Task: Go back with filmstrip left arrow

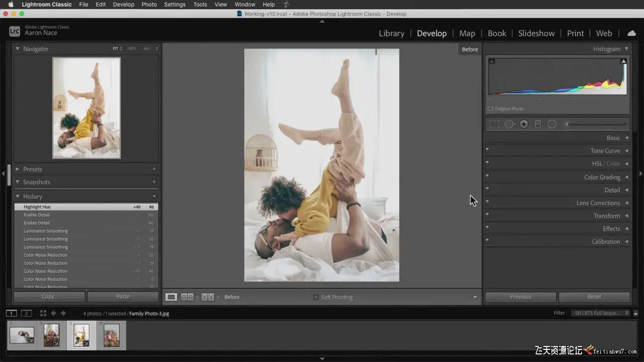Action: [53, 313]
